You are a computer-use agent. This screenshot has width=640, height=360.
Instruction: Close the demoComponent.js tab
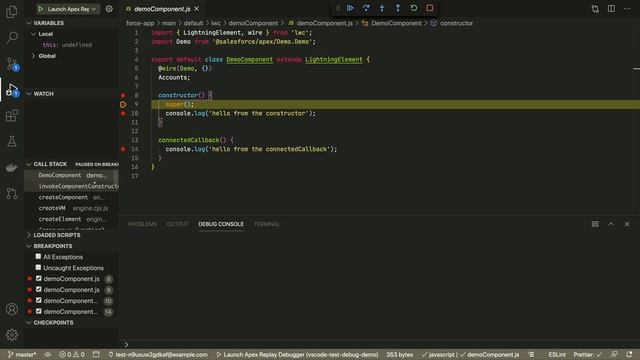[x=197, y=9]
